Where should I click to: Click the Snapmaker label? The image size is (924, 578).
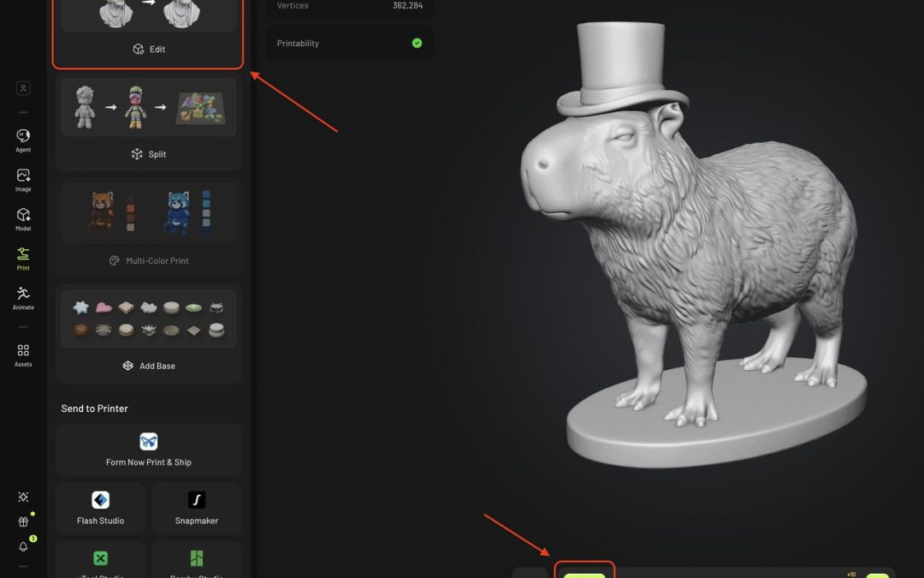point(197,521)
